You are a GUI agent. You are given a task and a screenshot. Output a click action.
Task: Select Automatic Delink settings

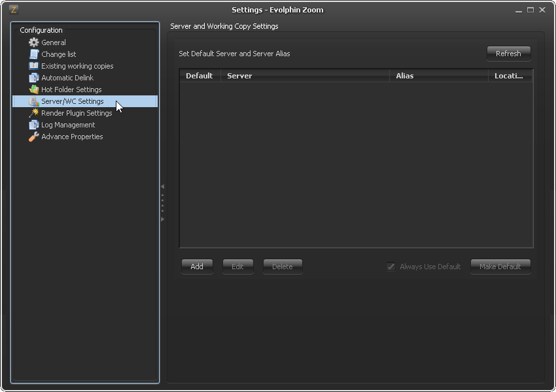pos(67,78)
